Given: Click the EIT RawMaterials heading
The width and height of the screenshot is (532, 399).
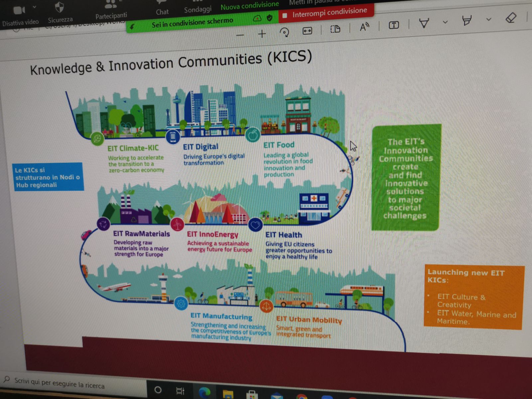Looking at the screenshot, I should click(x=141, y=234).
